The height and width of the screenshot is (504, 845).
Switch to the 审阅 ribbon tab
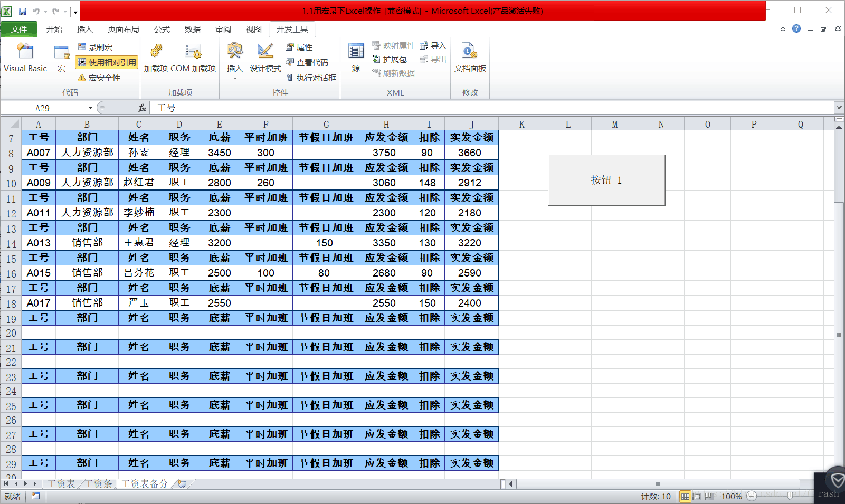223,29
